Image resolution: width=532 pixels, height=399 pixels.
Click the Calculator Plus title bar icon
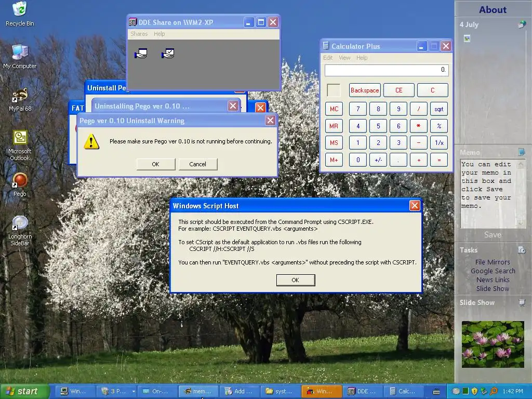tap(326, 46)
